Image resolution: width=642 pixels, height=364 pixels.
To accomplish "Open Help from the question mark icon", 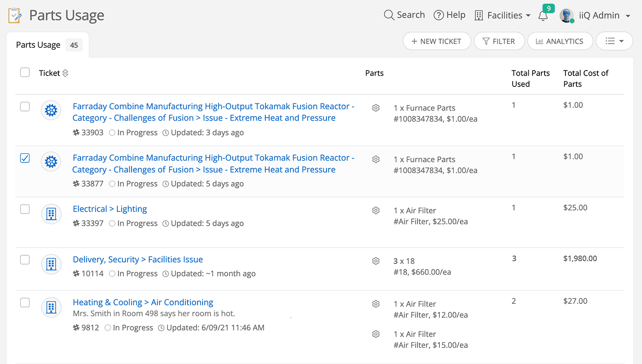I will click(x=438, y=15).
